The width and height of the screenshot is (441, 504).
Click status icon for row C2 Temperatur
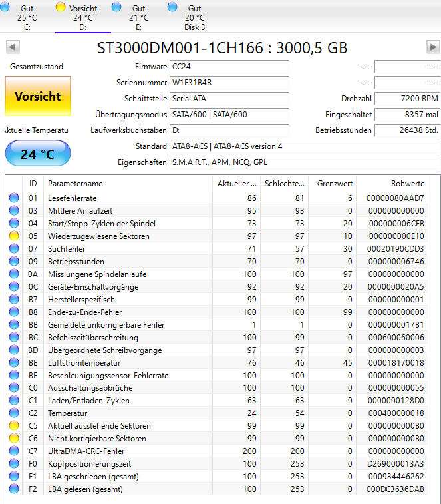pos(14,413)
